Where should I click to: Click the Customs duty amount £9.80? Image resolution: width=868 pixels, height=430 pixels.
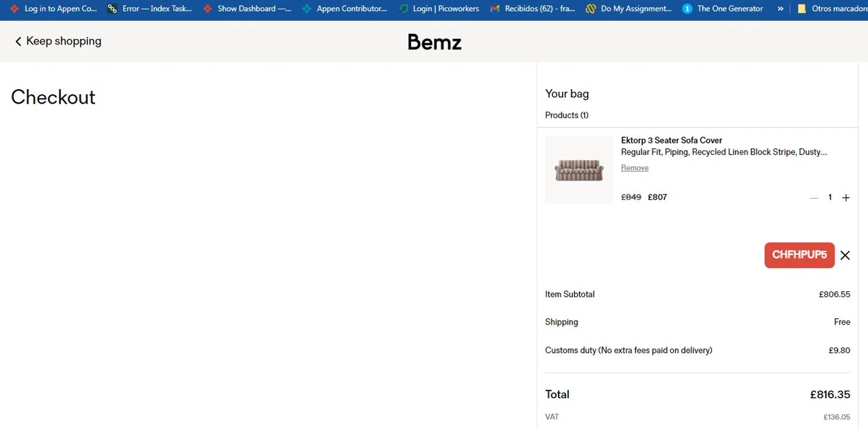click(840, 351)
